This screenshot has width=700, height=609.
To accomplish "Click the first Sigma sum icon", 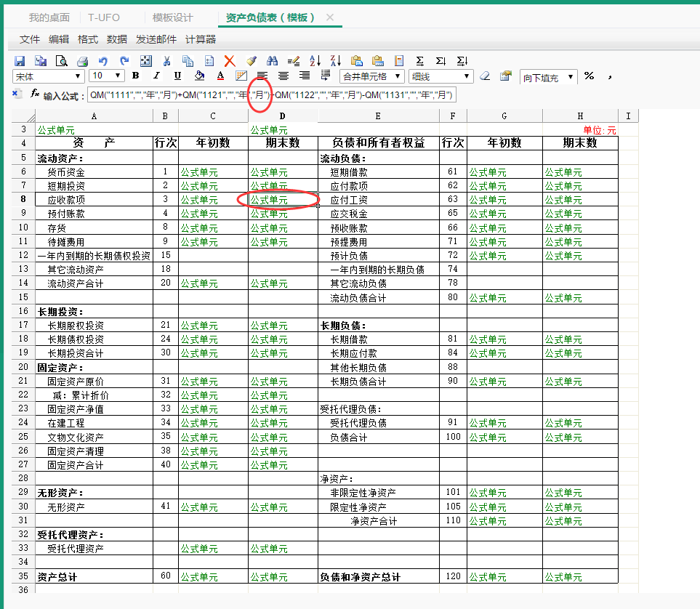I will 419,61.
